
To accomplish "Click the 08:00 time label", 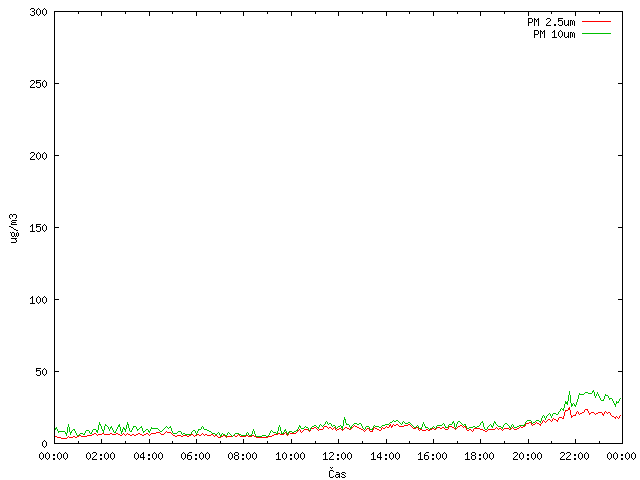I will [x=242, y=456].
